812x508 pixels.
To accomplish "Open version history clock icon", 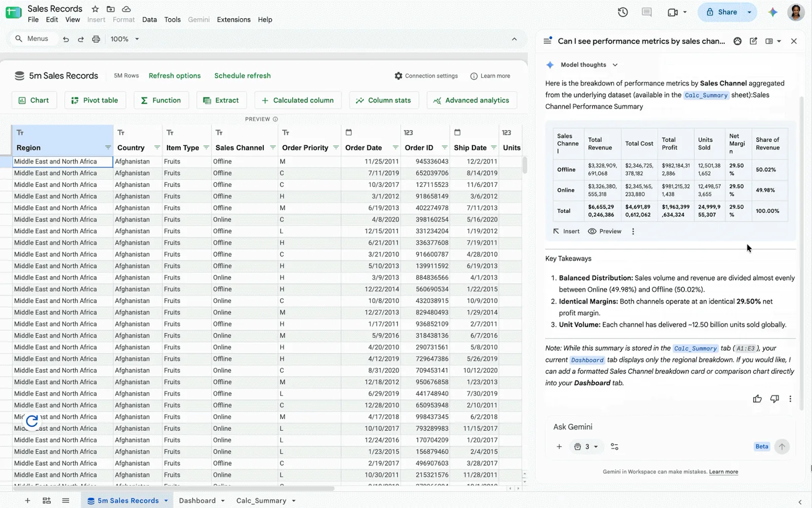I will (623, 12).
